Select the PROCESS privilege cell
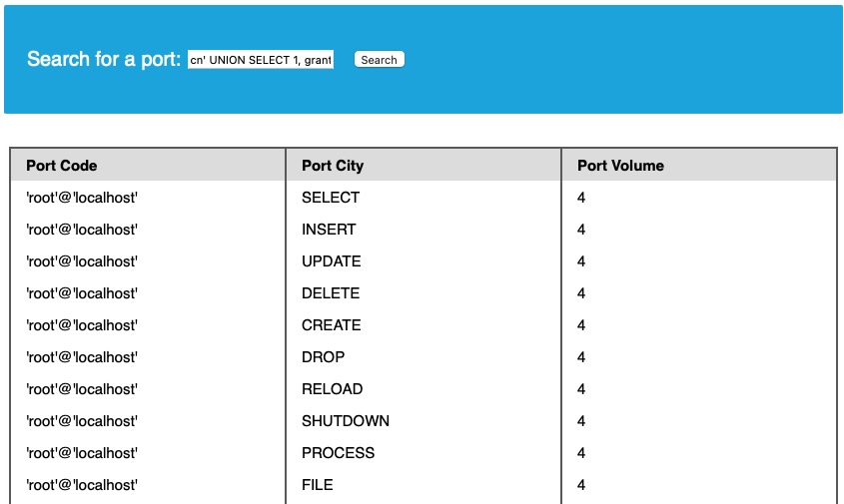Image resolution: width=844 pixels, height=504 pixels. (339, 453)
